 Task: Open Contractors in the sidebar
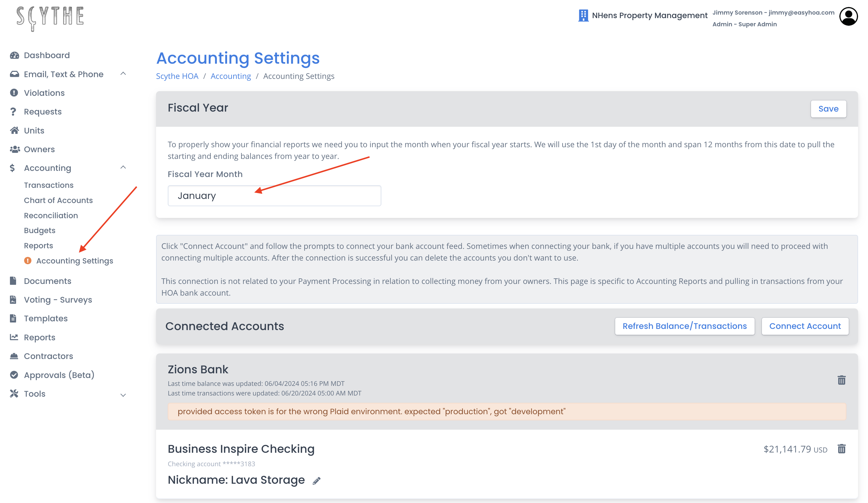point(49,356)
